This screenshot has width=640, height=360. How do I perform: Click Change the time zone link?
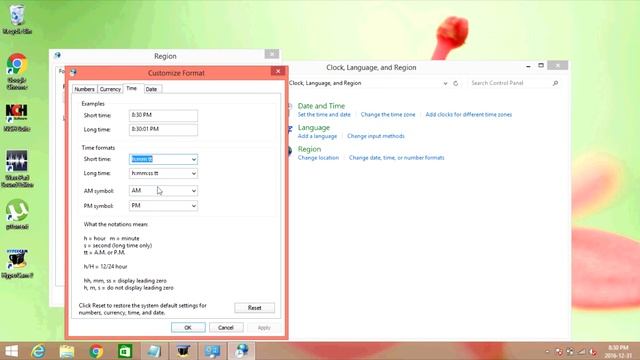pos(388,115)
